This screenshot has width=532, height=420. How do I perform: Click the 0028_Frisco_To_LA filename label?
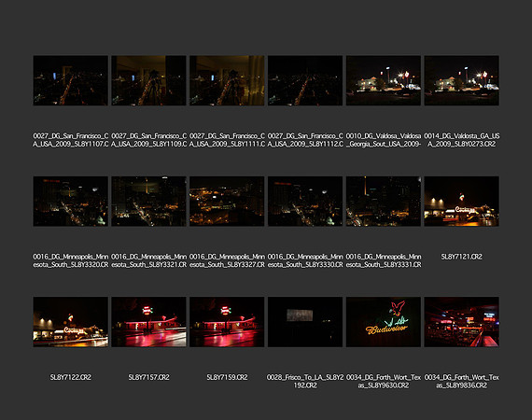pos(305,382)
